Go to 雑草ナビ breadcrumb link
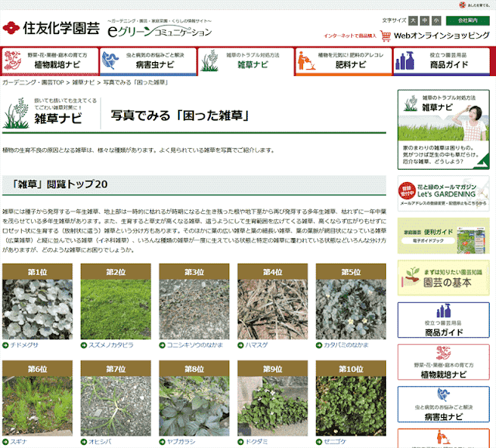 [x=84, y=83]
